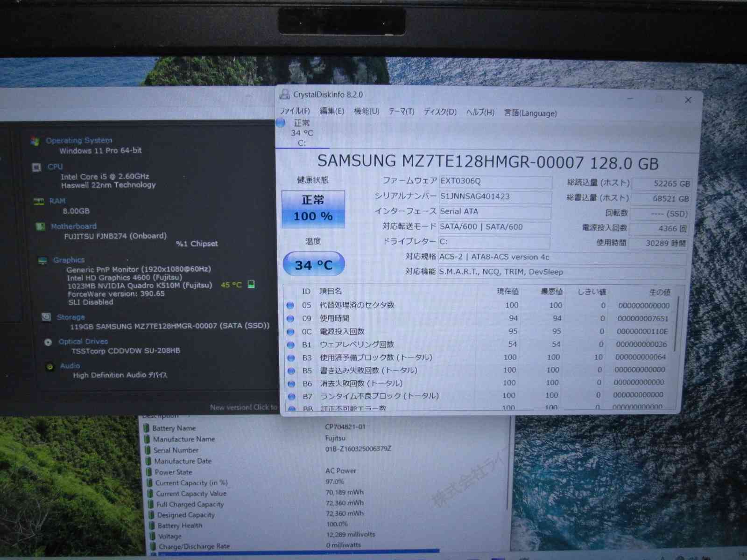
Task: Click the RAM icon in Speccy summary
Action: click(38, 201)
